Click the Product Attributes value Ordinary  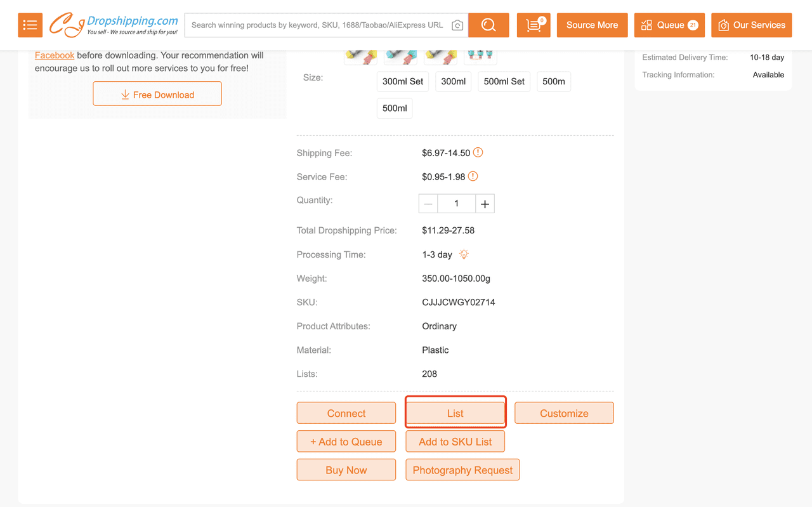pyautogui.click(x=439, y=326)
